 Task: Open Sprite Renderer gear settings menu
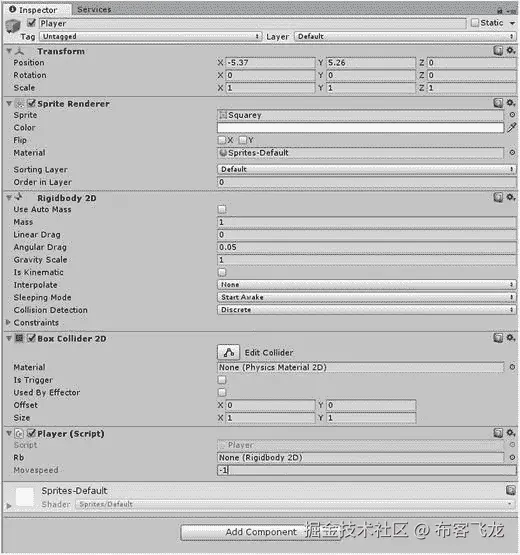click(510, 103)
